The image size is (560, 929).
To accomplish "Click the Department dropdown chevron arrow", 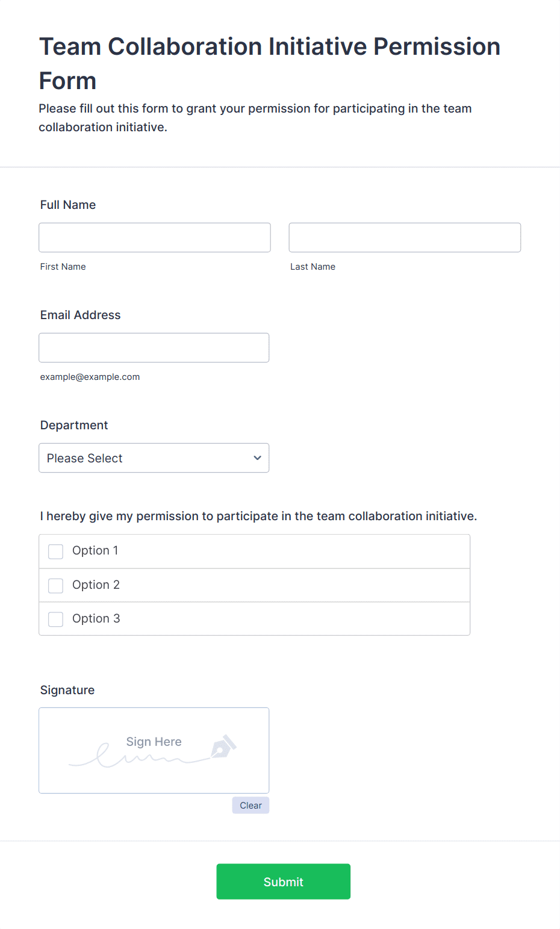I will pyautogui.click(x=257, y=458).
